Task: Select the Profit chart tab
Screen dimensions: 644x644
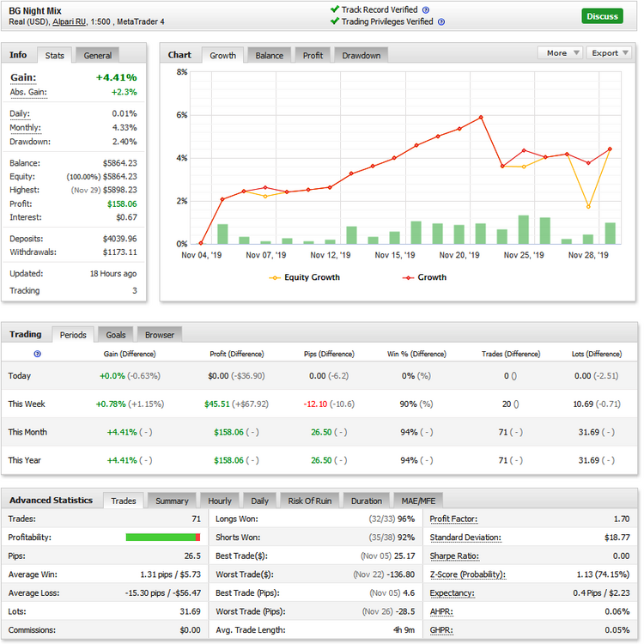Action: tap(313, 56)
